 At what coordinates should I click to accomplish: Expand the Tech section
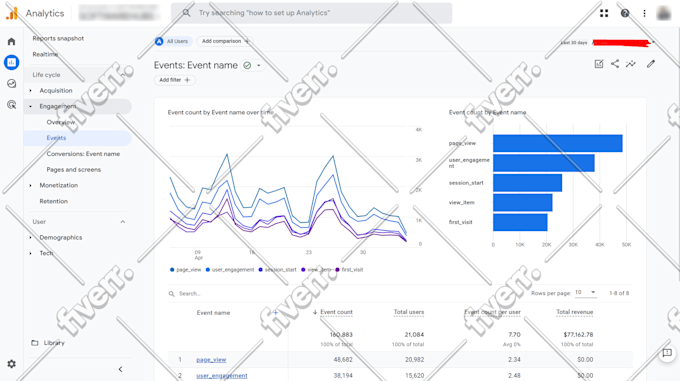click(x=46, y=253)
